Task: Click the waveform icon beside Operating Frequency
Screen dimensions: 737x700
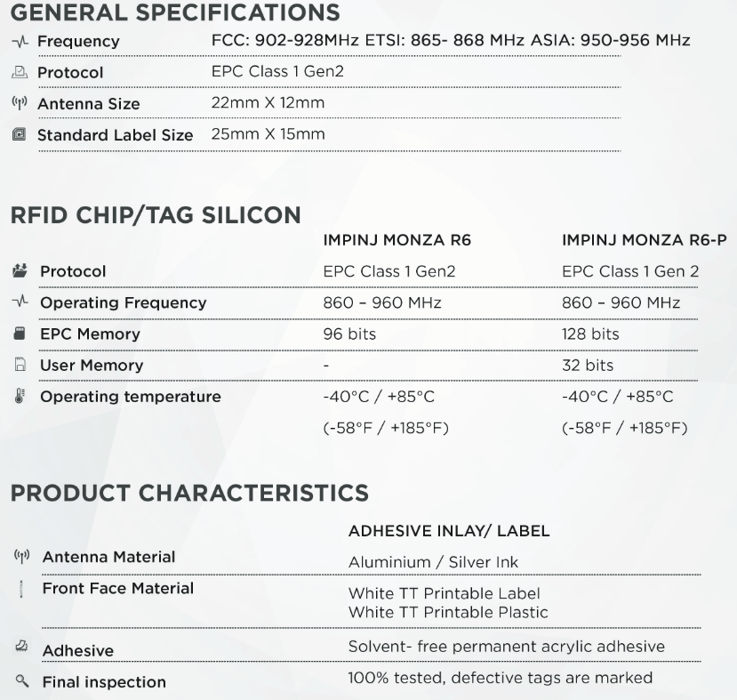Action: click(20, 302)
